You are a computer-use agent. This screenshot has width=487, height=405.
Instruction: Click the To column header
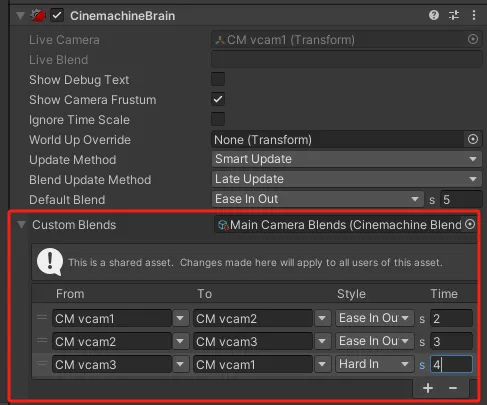click(204, 294)
